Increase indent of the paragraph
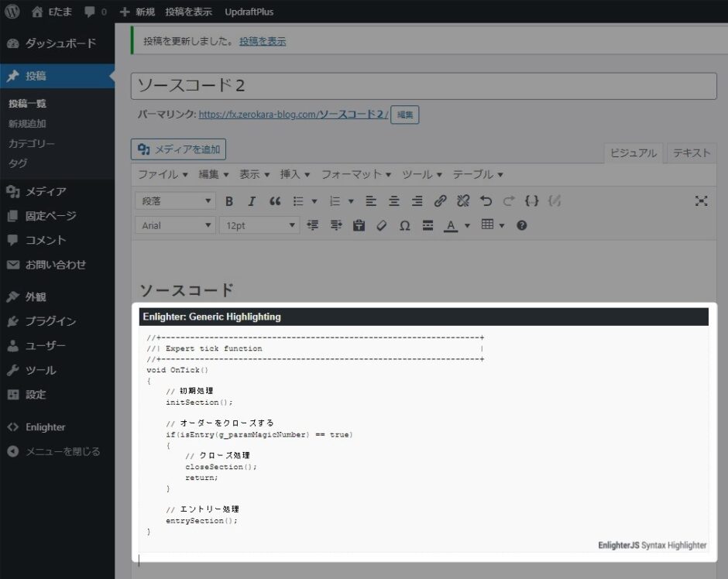The image size is (728, 579). (x=335, y=225)
